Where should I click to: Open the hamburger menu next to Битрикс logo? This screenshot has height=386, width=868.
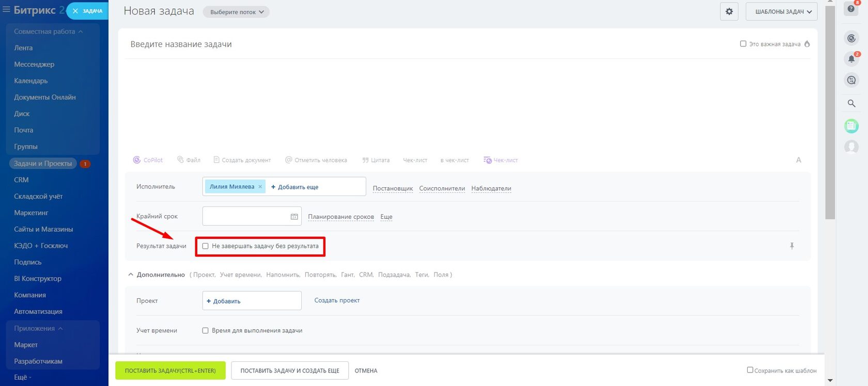(x=6, y=10)
